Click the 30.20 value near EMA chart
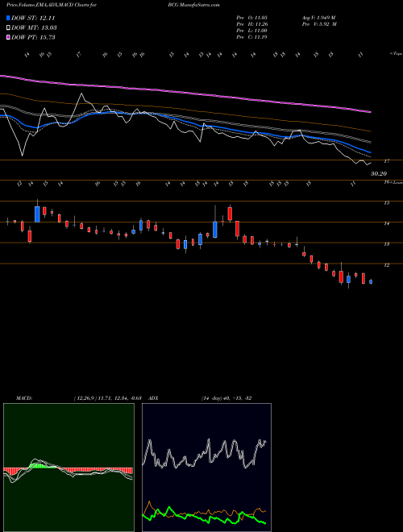 click(x=379, y=174)
